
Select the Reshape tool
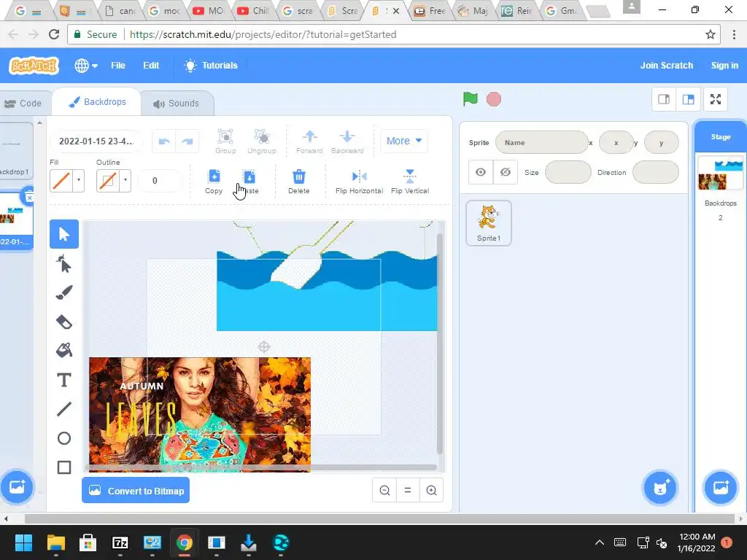click(64, 263)
